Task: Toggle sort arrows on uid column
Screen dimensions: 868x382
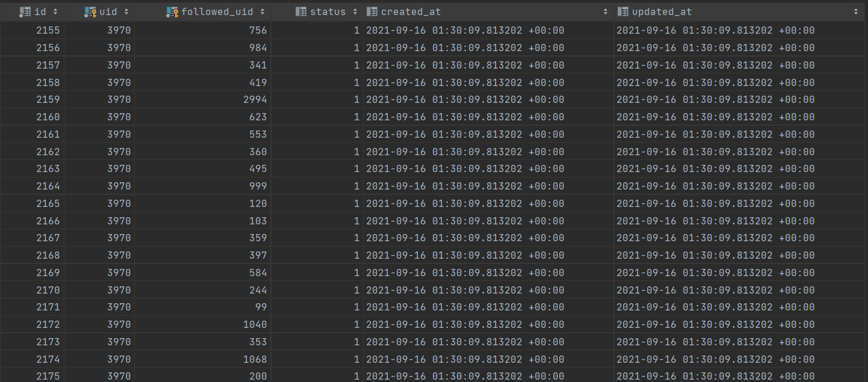Action: [x=125, y=11]
